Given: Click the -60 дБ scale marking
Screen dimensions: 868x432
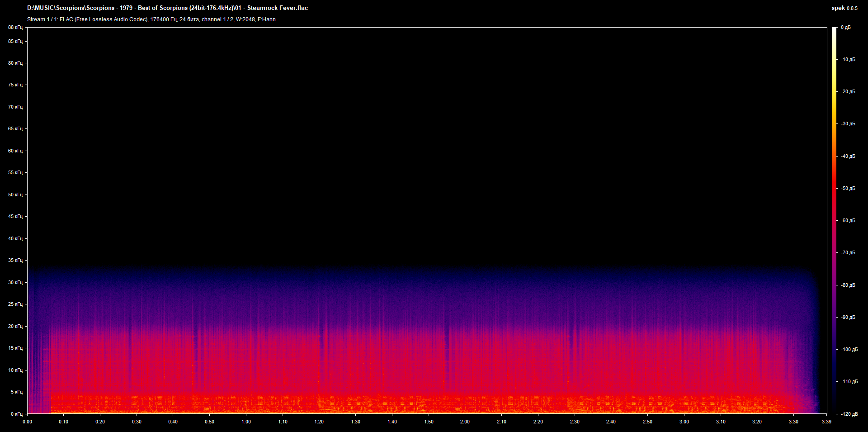Looking at the screenshot, I should click(x=847, y=220).
